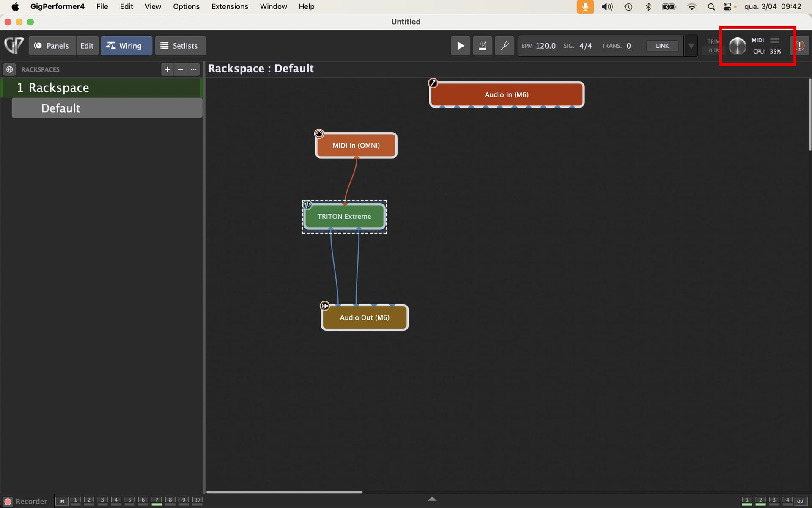Image resolution: width=812 pixels, height=508 pixels.
Task: Open the Options menu
Action: click(186, 6)
